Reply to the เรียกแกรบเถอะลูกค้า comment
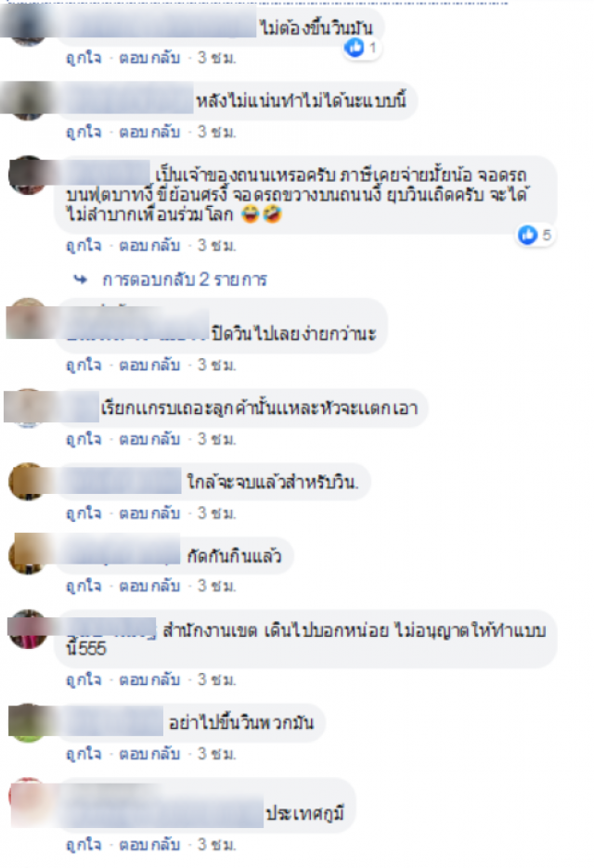The width and height of the screenshot is (594, 868). tap(149, 439)
